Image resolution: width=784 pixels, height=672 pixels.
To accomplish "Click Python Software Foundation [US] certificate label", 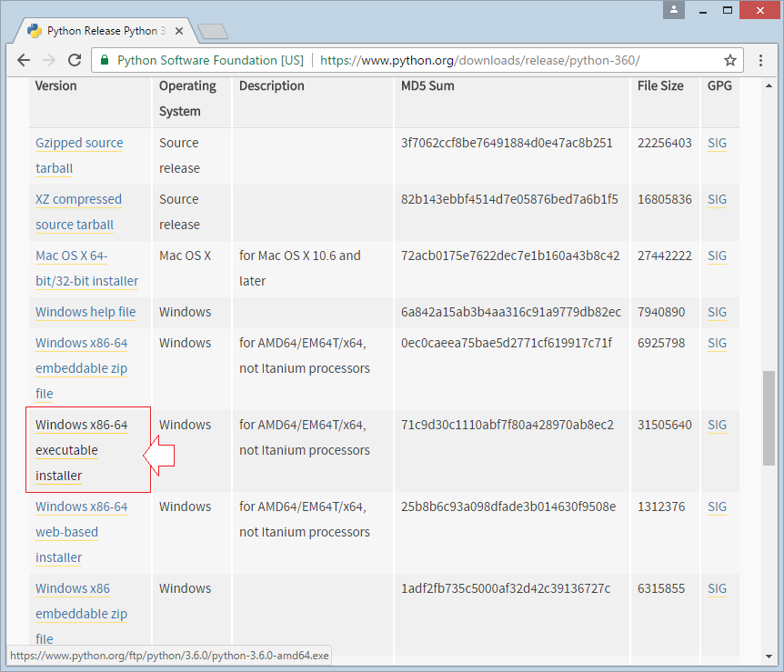I will 210,61.
